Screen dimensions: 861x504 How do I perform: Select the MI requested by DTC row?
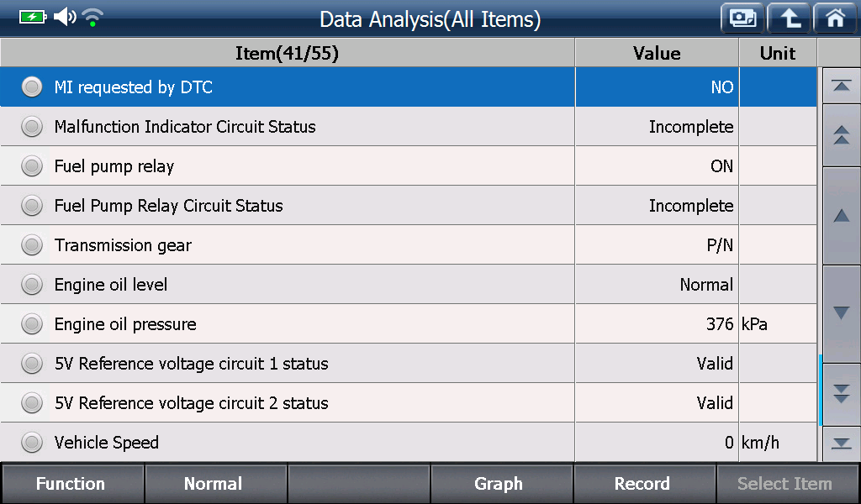click(408, 87)
